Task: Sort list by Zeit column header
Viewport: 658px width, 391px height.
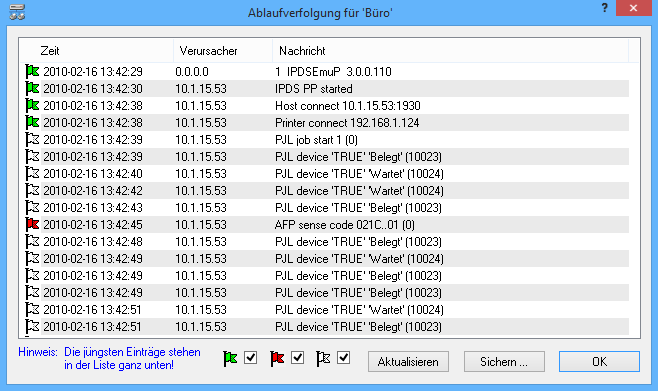Action: click(96, 51)
